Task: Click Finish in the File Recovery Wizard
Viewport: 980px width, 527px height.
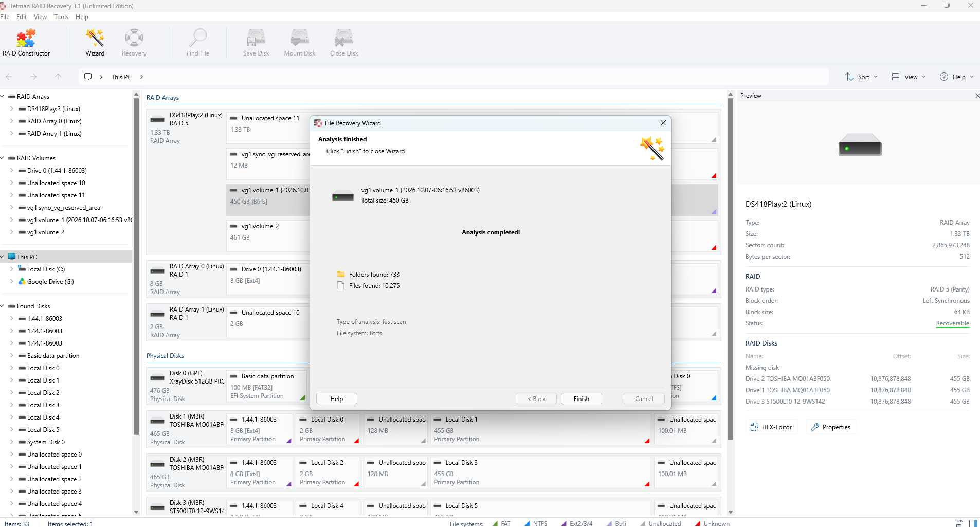Action: pos(582,398)
